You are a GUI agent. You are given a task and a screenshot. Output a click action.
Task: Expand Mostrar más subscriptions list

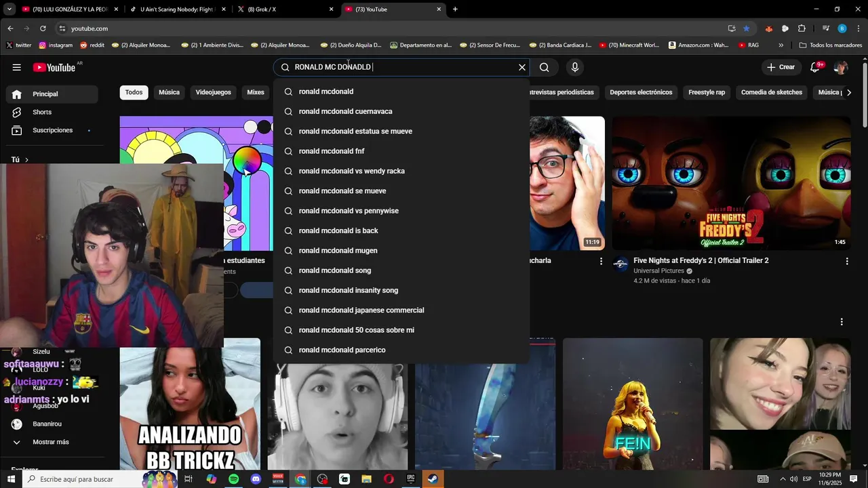(x=52, y=442)
